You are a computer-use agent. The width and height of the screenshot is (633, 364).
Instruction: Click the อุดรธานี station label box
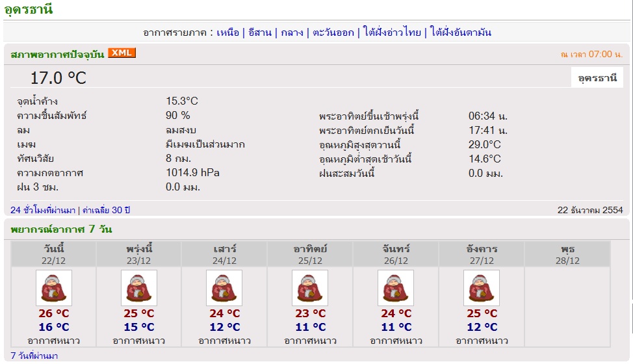597,77
